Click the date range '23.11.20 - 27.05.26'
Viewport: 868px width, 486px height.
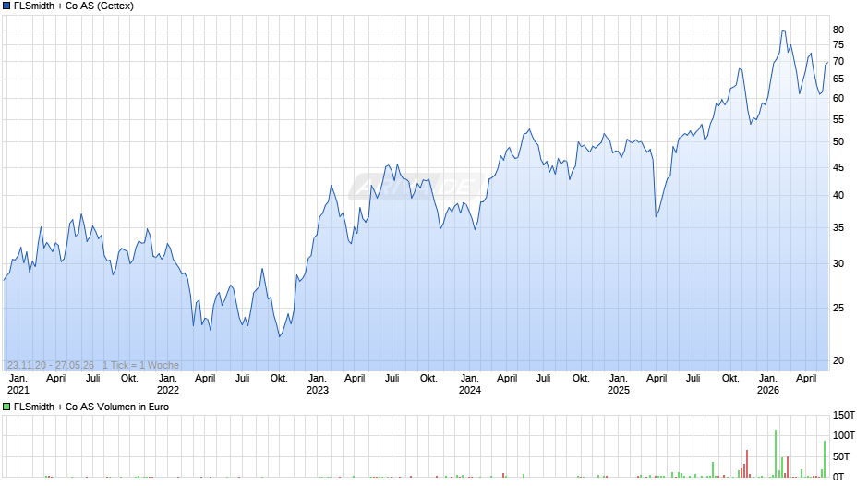pyautogui.click(x=51, y=365)
